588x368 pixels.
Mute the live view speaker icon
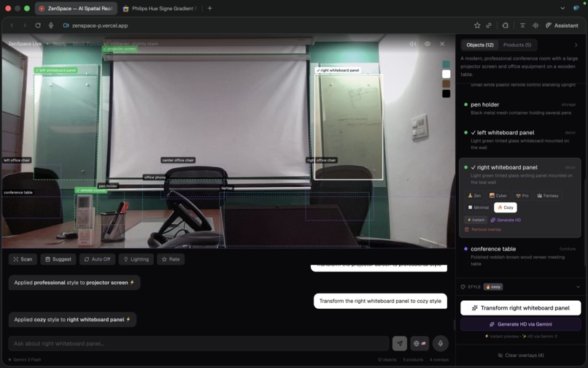(x=412, y=44)
